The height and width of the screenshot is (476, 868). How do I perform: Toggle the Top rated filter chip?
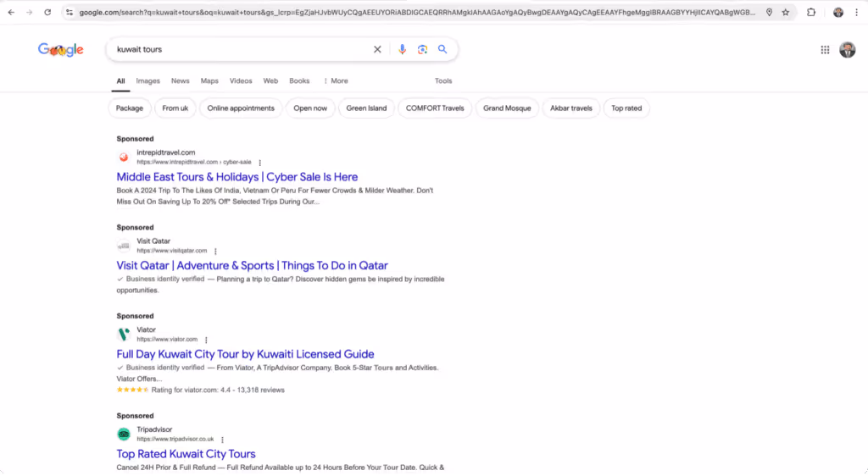tap(626, 108)
